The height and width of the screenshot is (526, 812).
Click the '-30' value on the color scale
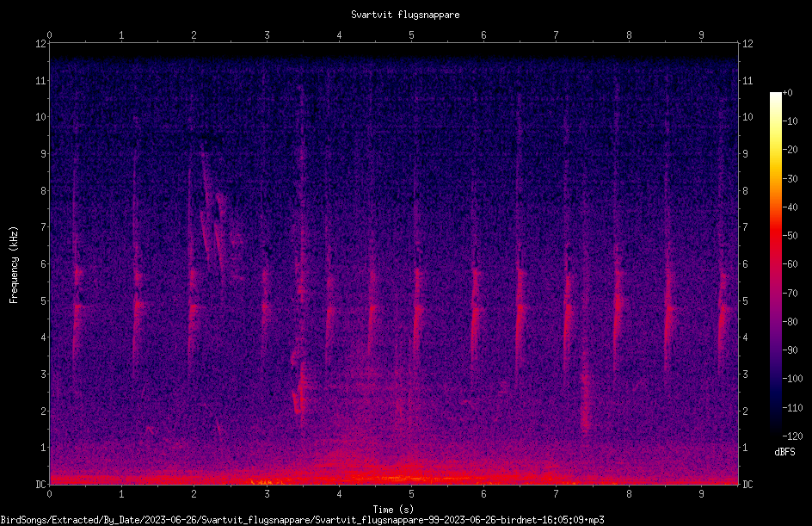pyautogui.click(x=790, y=179)
